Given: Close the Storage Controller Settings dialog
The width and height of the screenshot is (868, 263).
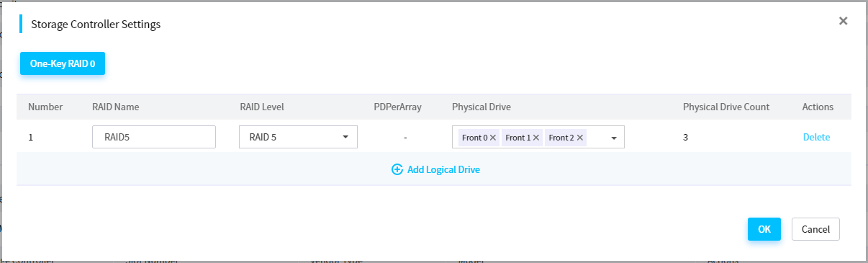Looking at the screenshot, I should [843, 21].
